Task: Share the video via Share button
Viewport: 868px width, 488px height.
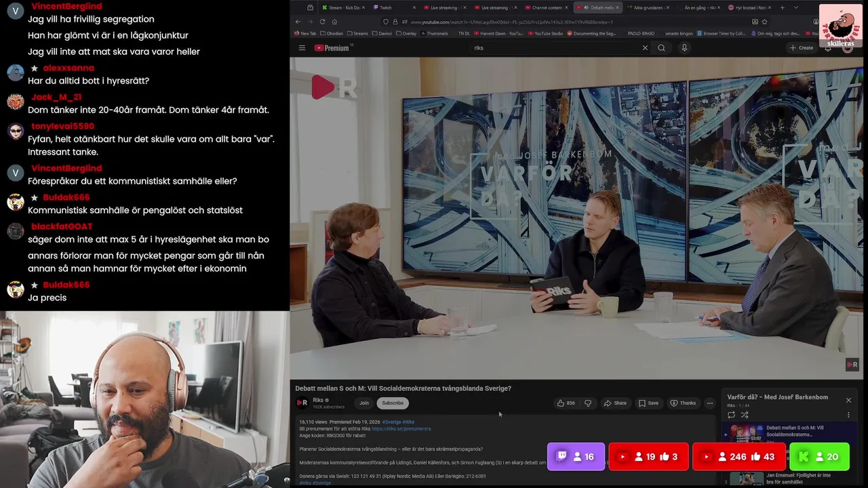Action: [x=615, y=403]
